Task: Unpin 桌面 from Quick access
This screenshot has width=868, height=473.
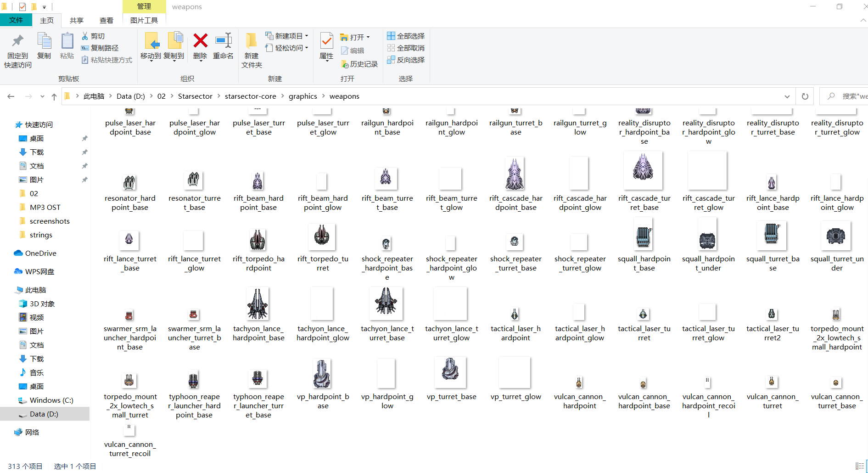Action: pos(84,138)
